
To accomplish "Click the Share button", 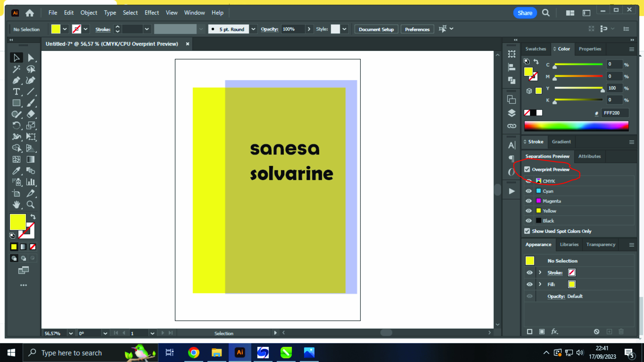I will pos(525,13).
